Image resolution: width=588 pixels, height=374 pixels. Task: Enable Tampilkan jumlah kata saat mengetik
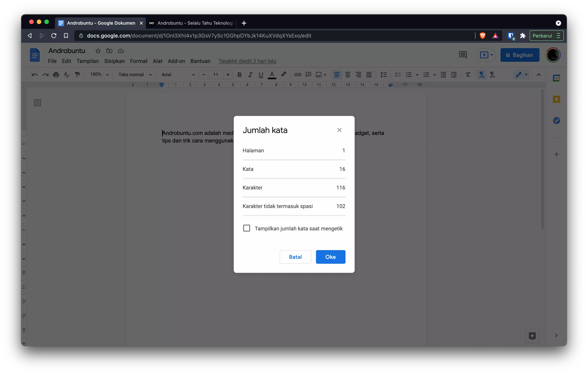246,228
